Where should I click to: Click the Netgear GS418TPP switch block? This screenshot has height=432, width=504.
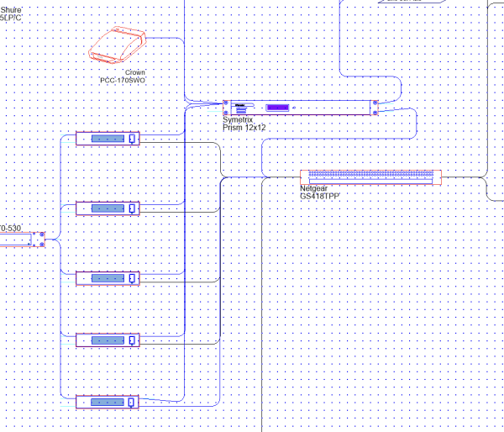coord(369,177)
